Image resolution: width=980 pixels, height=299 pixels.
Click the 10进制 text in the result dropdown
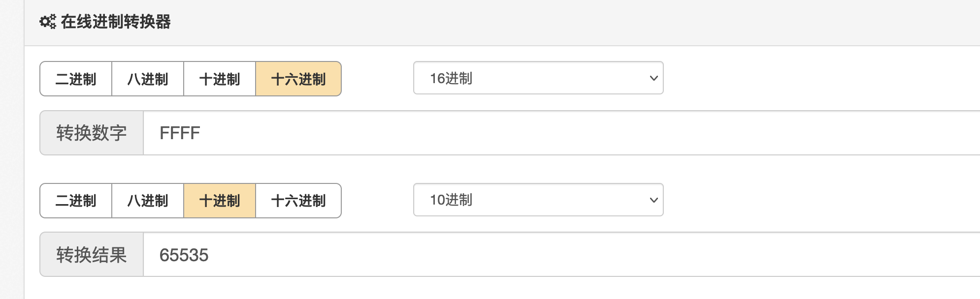tap(451, 200)
